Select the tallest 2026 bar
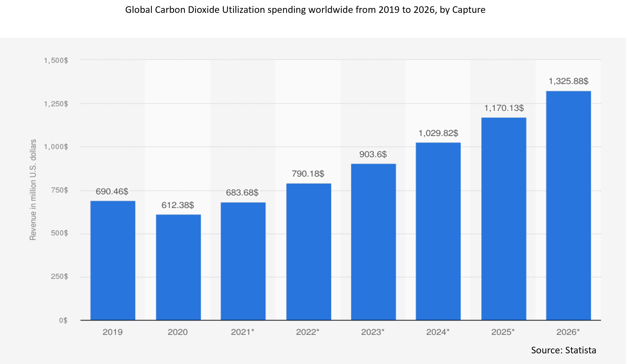Image resolution: width=626 pixels, height=364 pixels. pos(568,205)
